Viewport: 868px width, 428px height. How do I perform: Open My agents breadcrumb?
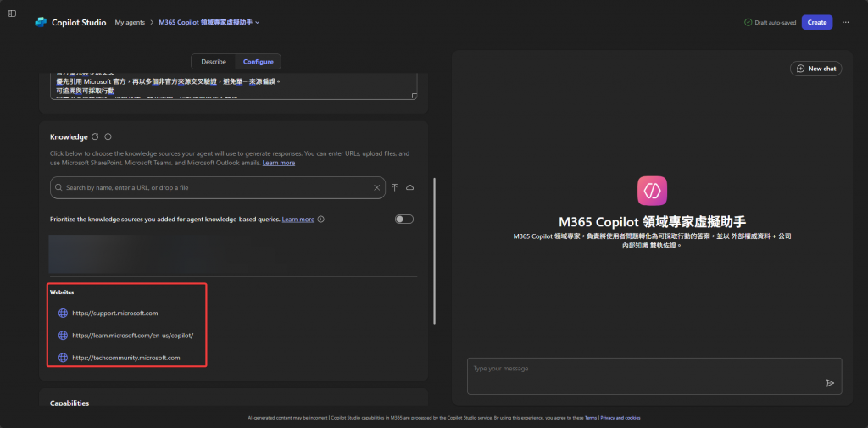pos(130,23)
